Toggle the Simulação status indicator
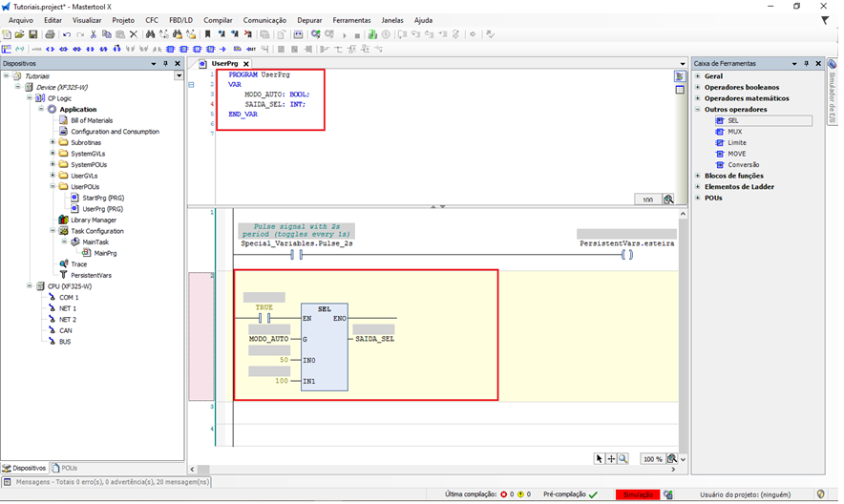Screen dimensions: 844x504 click(638, 494)
